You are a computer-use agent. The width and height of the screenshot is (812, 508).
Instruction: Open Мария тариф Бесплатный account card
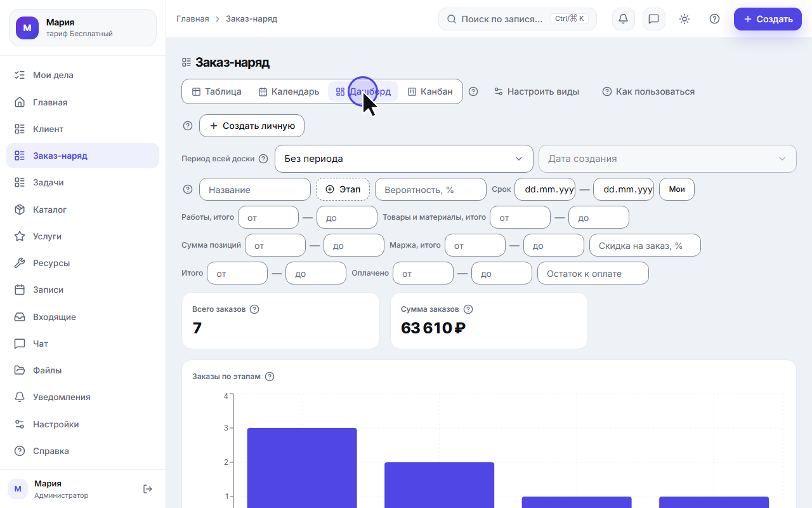(82, 27)
